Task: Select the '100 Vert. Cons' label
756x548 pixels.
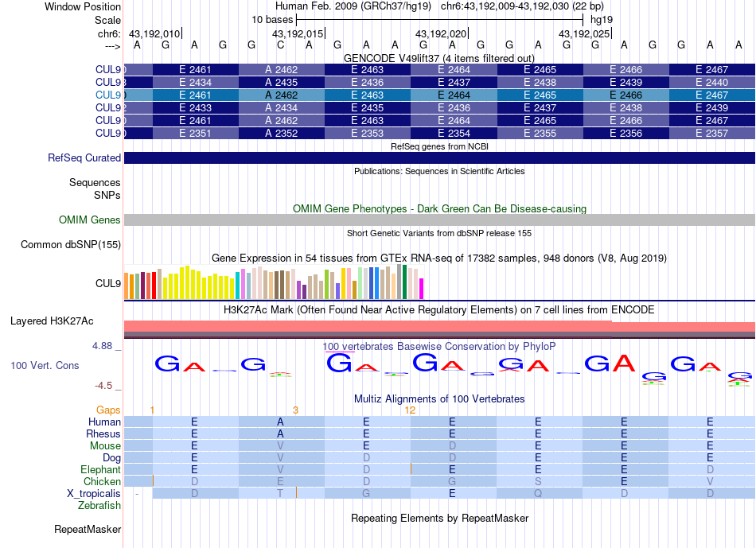Action: coord(45,366)
